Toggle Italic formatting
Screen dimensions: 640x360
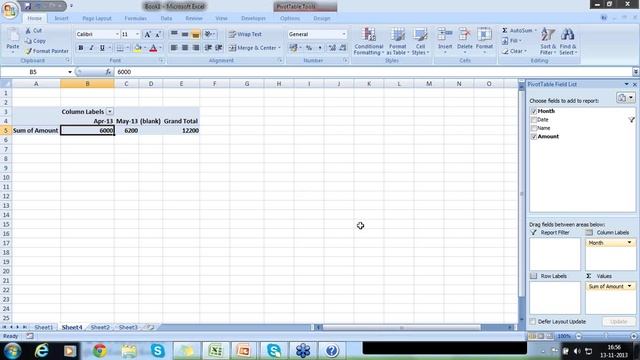91,48
